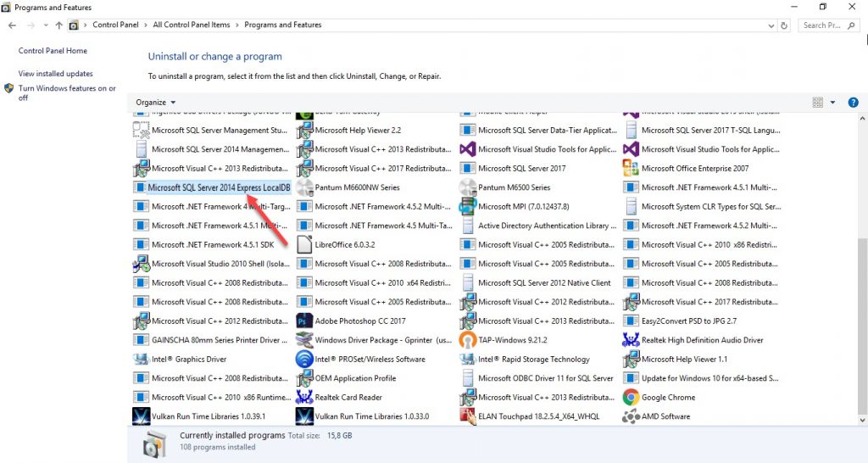Click the Adobe Photoshop CC 2017 icon

pyautogui.click(x=304, y=321)
